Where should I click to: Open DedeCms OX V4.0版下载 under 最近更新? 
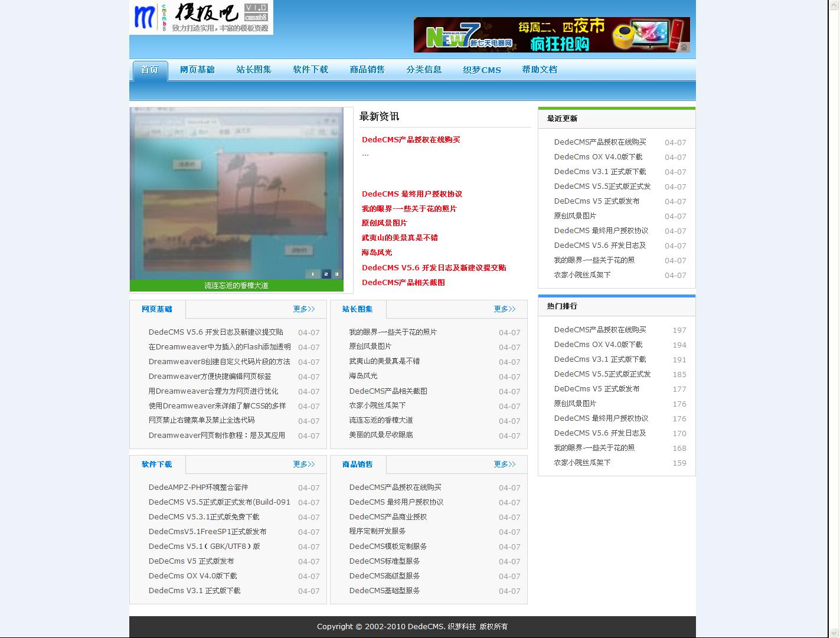point(598,157)
